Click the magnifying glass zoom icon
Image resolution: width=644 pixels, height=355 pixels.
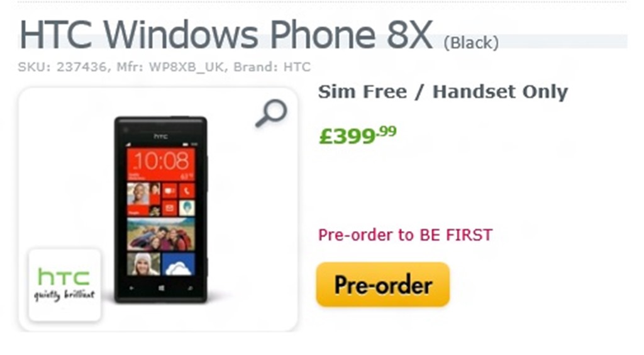pos(271,113)
